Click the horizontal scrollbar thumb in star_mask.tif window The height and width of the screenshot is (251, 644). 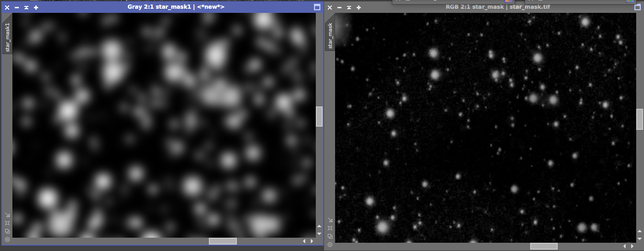point(544,246)
